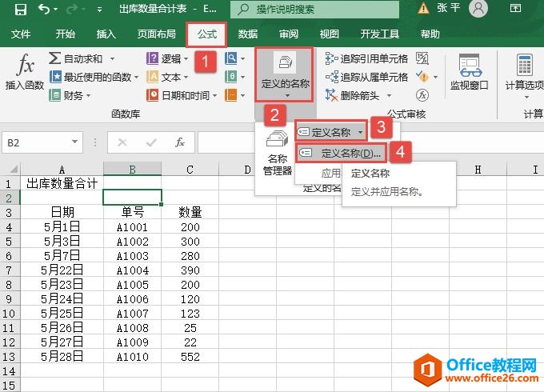Switch to the 插入 tab

tap(106, 34)
